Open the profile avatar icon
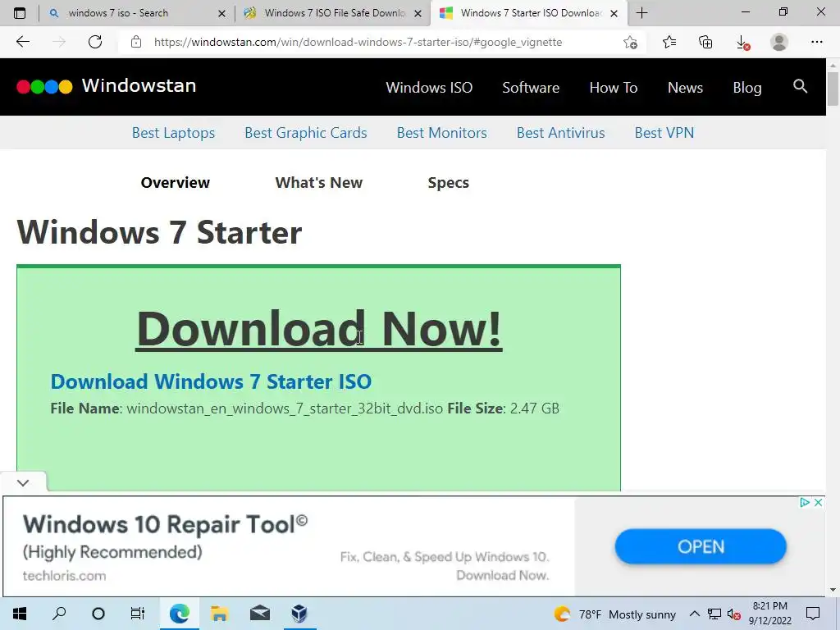The height and width of the screenshot is (630, 840). (779, 42)
